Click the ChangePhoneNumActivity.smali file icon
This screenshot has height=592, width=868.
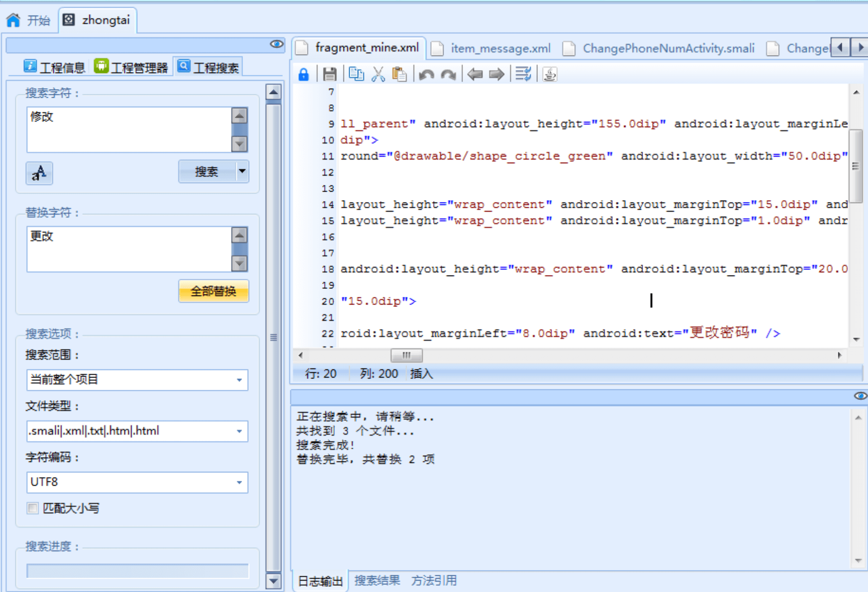tap(569, 48)
